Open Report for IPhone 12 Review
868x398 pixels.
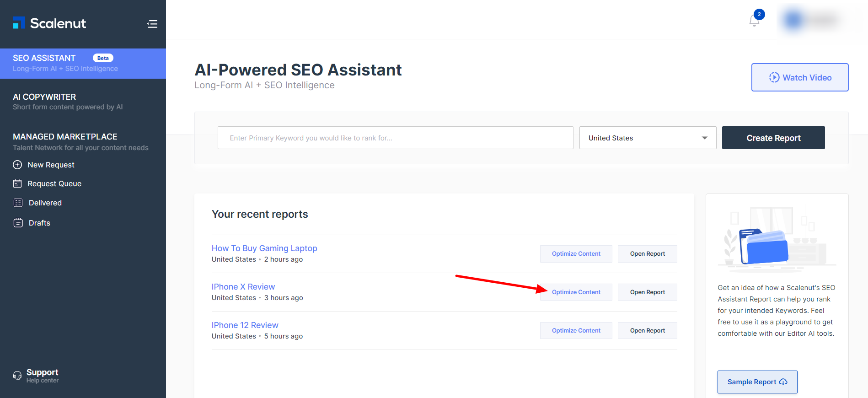tap(647, 330)
